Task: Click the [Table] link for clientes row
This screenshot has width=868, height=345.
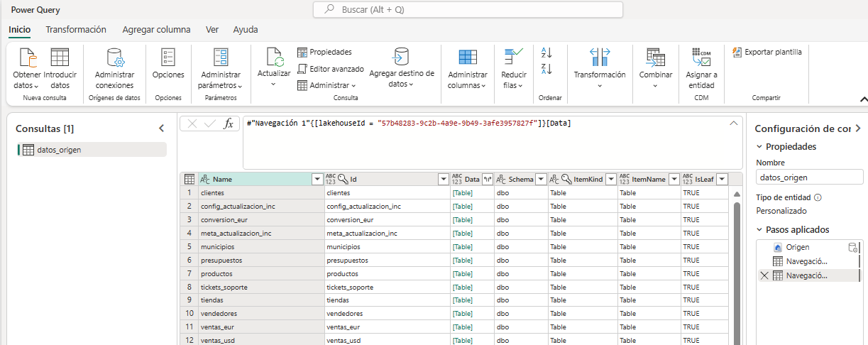Action: tap(462, 193)
